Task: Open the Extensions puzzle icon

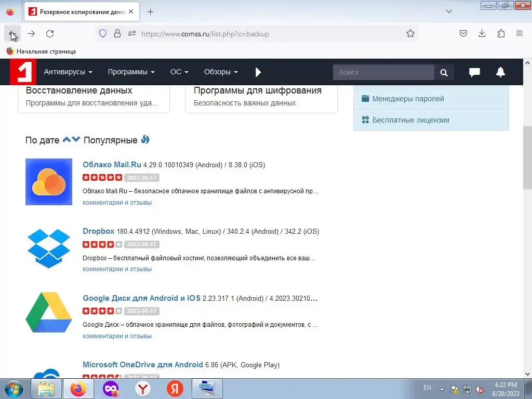Action: [x=501, y=33]
